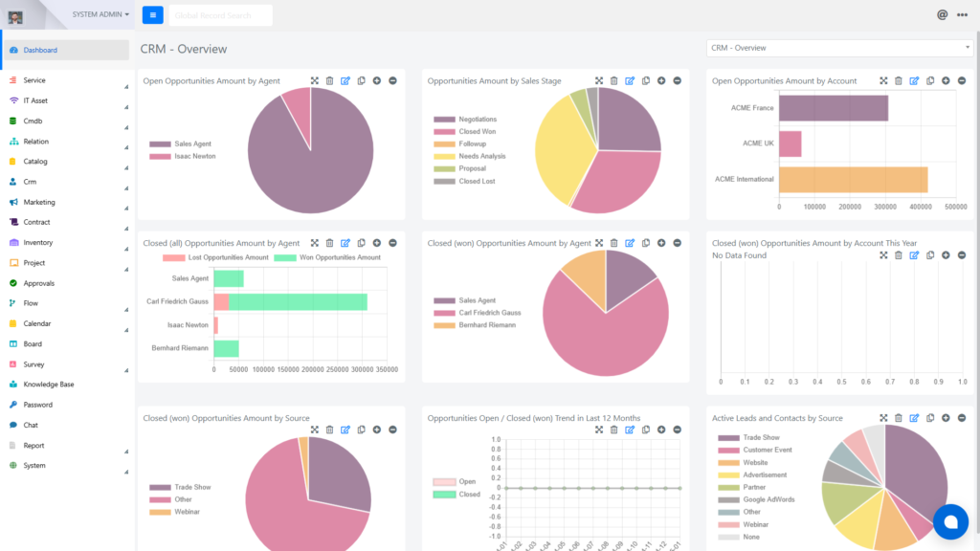Expand the IT Asset submenu arrow
Screen dimensions: 980x551
click(126, 107)
